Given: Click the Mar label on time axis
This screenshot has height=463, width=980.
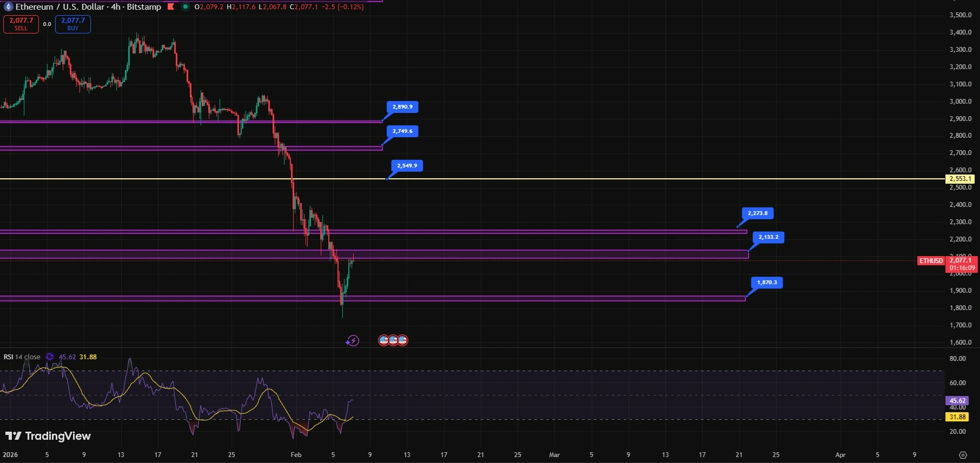Looking at the screenshot, I should [554, 455].
